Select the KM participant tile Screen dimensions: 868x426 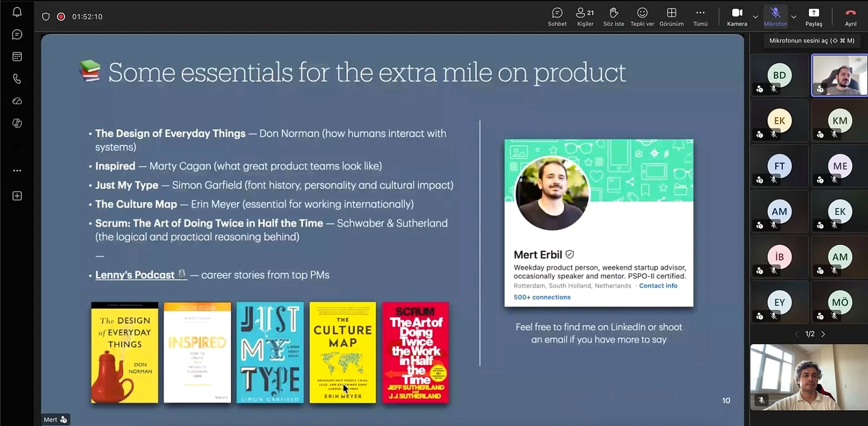[x=839, y=121]
